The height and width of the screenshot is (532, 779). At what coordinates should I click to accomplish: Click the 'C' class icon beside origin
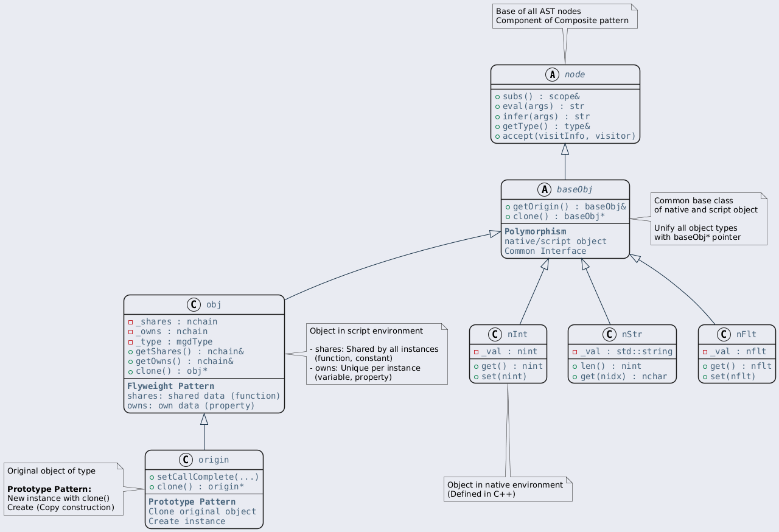click(184, 460)
